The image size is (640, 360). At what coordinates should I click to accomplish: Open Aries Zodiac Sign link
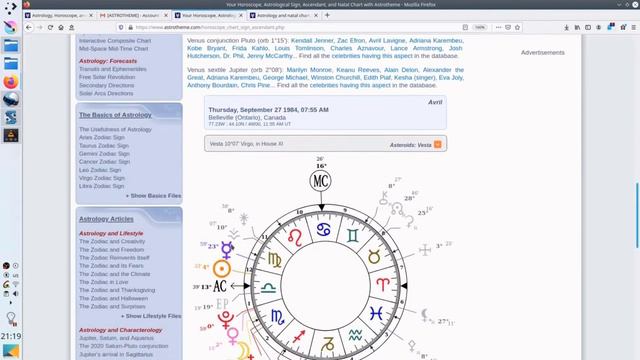(x=102, y=138)
